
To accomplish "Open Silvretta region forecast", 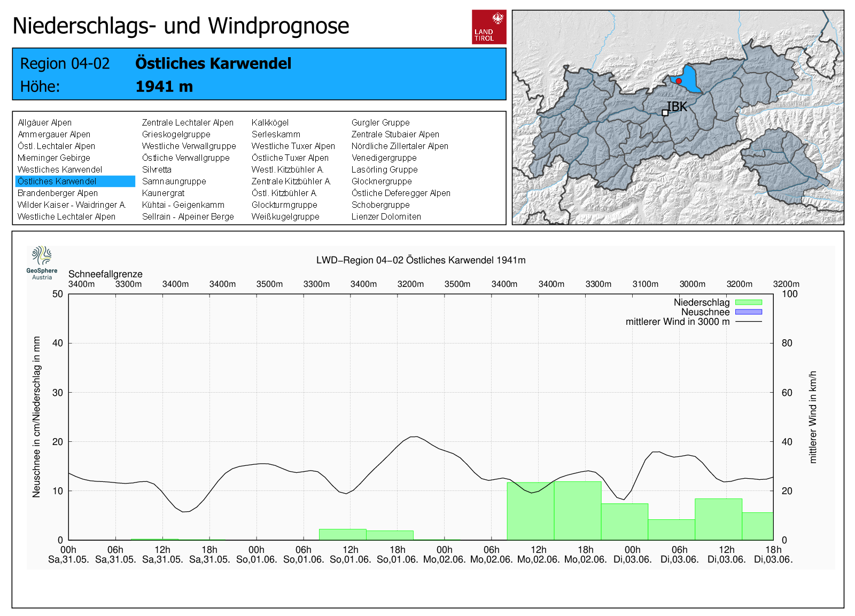I will pyautogui.click(x=157, y=169).
